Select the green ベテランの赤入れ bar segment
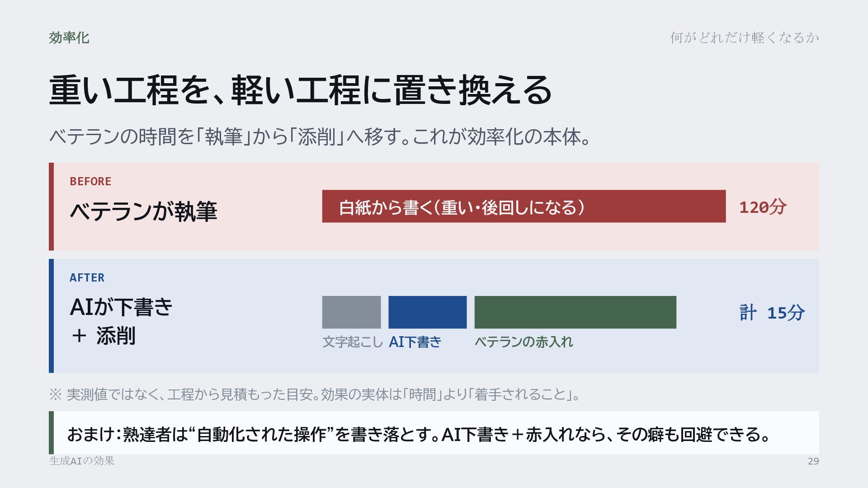This screenshot has height=488, width=868. click(x=575, y=312)
